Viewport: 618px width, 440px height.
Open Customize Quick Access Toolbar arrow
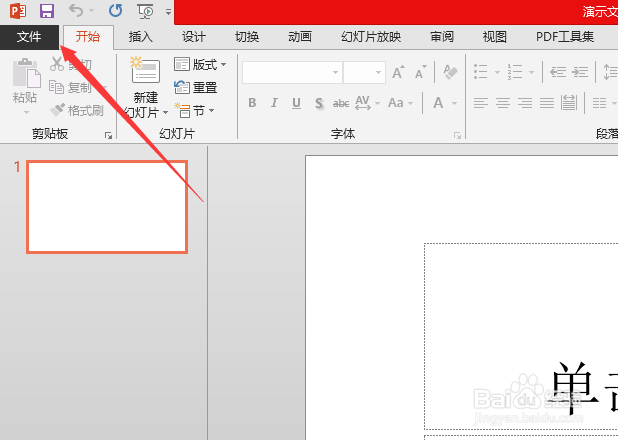click(168, 12)
